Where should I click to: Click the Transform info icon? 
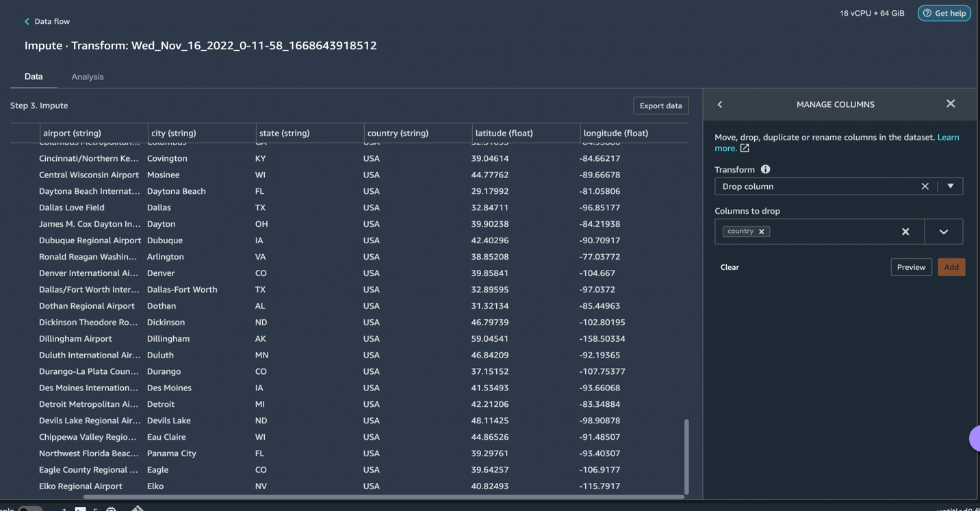pyautogui.click(x=765, y=170)
